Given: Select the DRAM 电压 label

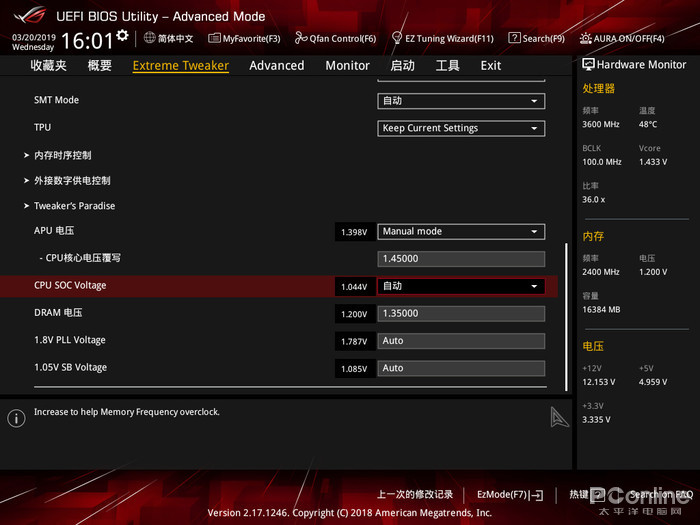Looking at the screenshot, I should coord(58,312).
